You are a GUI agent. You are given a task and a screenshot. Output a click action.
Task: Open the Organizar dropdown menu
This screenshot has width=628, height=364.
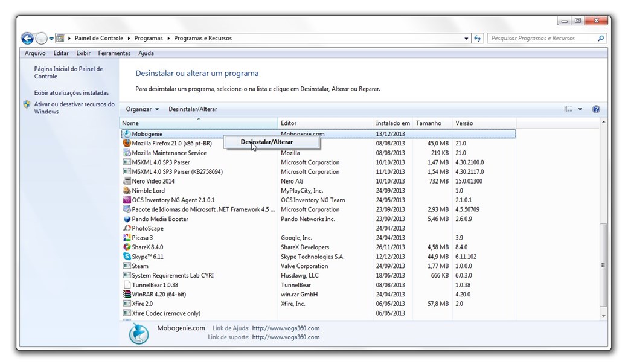143,109
